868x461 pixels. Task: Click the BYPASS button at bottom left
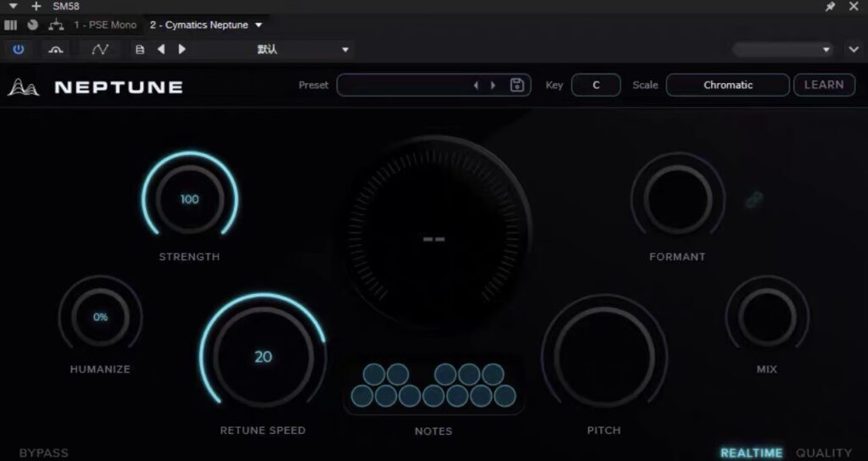click(x=44, y=453)
